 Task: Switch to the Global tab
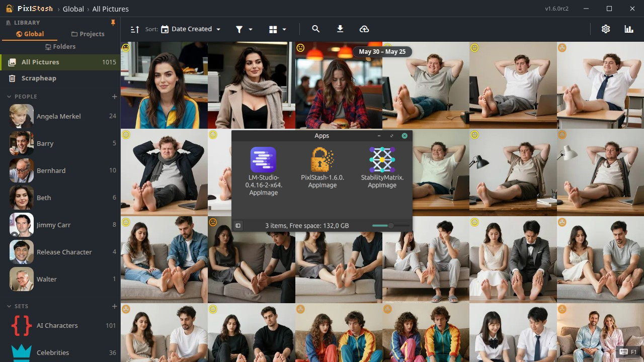coord(30,34)
